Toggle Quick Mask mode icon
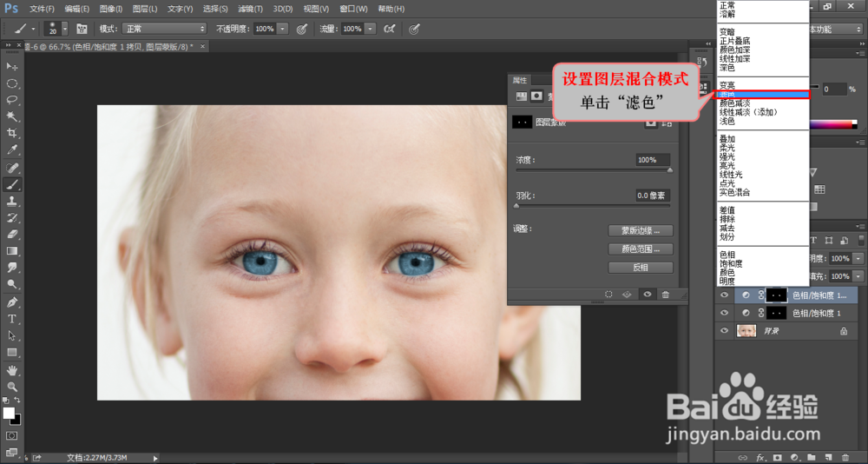Viewport: 868px width, 464px height. click(11, 436)
